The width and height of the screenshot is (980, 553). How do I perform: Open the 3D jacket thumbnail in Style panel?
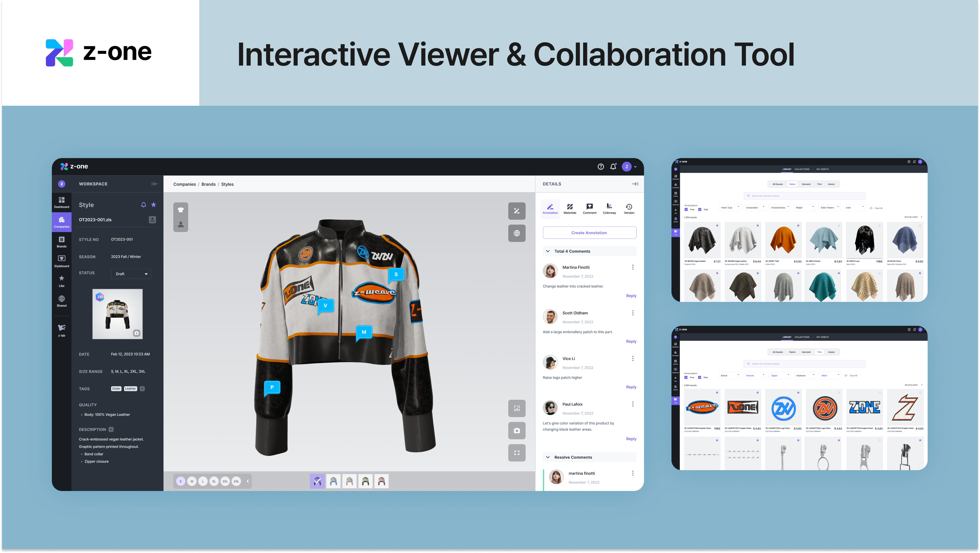tap(117, 314)
